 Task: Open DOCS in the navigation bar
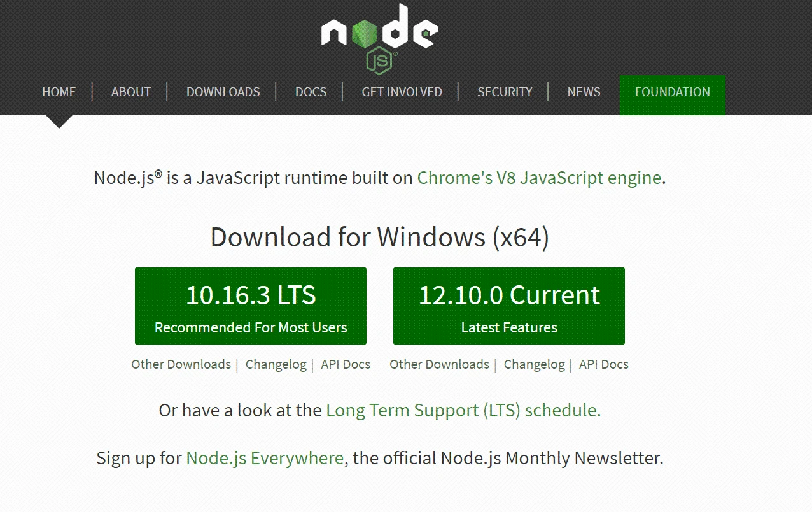311,92
